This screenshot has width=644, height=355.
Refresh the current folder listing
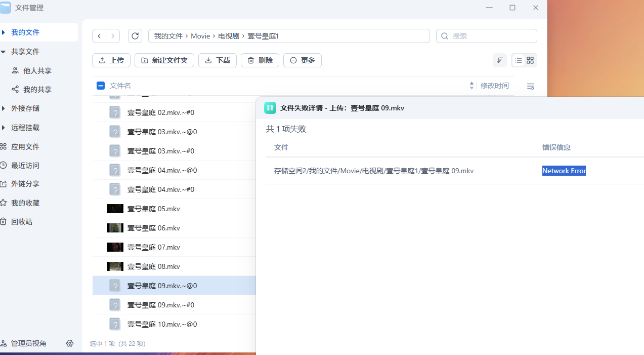tap(135, 36)
